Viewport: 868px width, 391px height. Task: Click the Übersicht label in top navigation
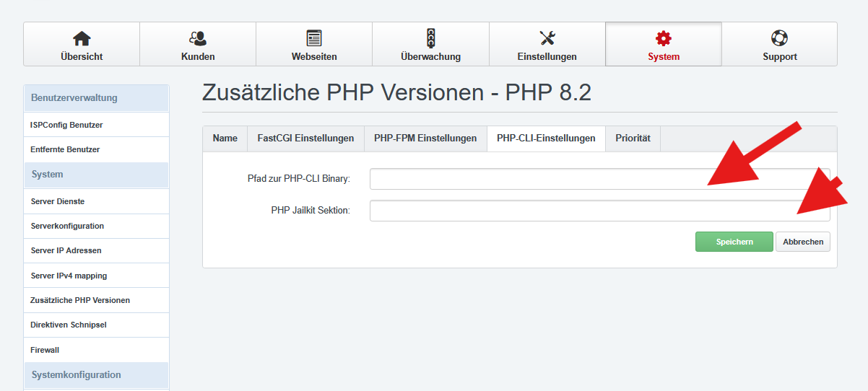point(82,56)
